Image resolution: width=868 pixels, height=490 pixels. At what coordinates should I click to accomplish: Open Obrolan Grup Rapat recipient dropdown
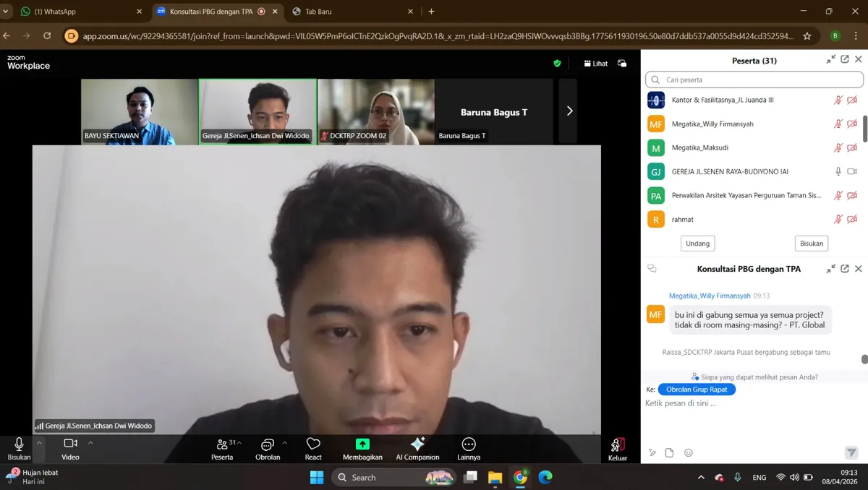point(697,390)
